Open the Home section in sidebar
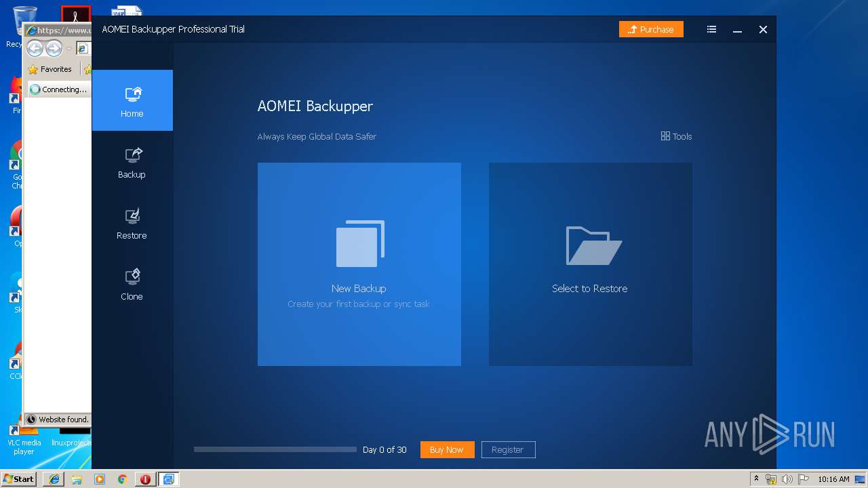This screenshot has height=488, width=868. pyautogui.click(x=132, y=100)
